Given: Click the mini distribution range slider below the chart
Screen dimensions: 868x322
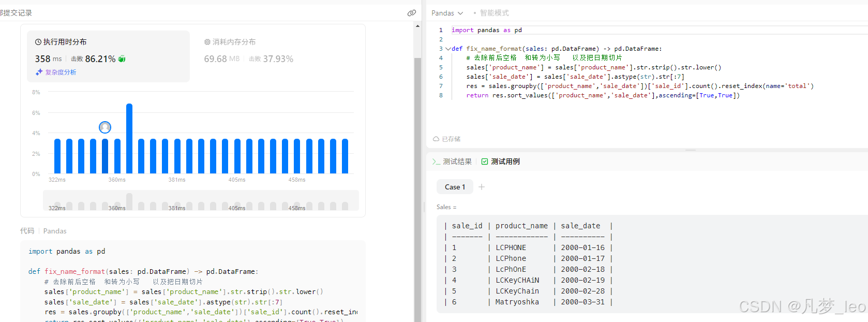Looking at the screenshot, I should click(x=201, y=200).
